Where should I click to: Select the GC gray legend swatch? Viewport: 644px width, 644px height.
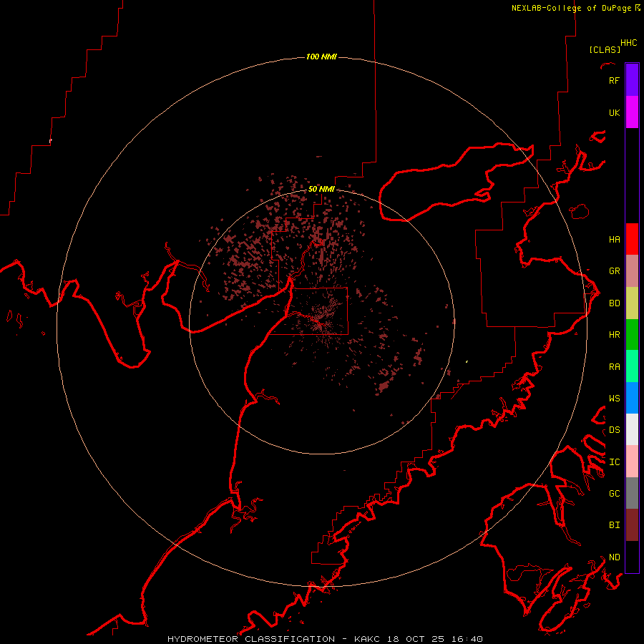point(632,493)
